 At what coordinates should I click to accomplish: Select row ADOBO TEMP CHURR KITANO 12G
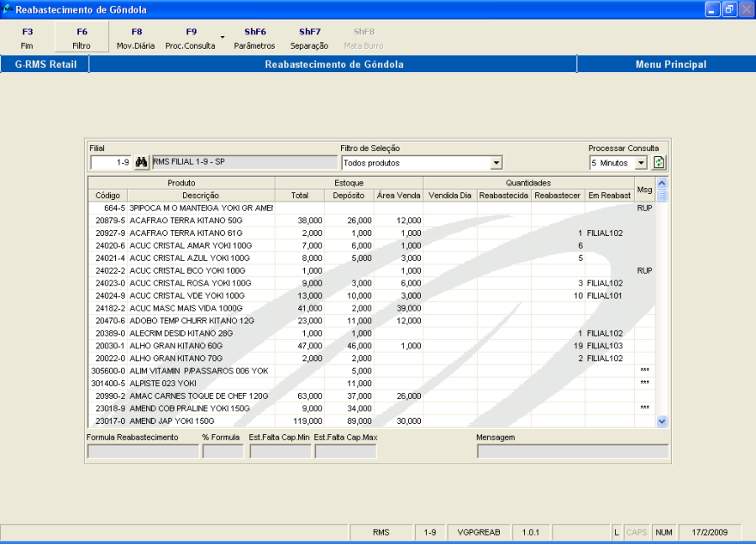(371, 321)
